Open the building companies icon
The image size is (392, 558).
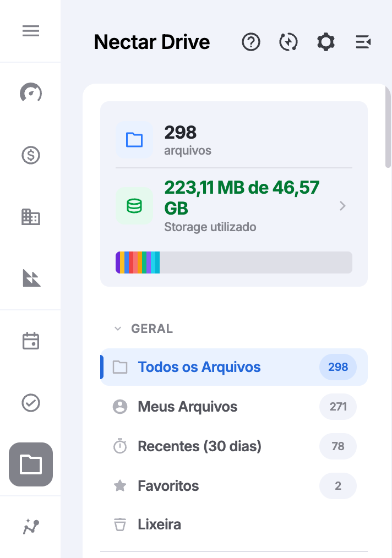tap(31, 217)
